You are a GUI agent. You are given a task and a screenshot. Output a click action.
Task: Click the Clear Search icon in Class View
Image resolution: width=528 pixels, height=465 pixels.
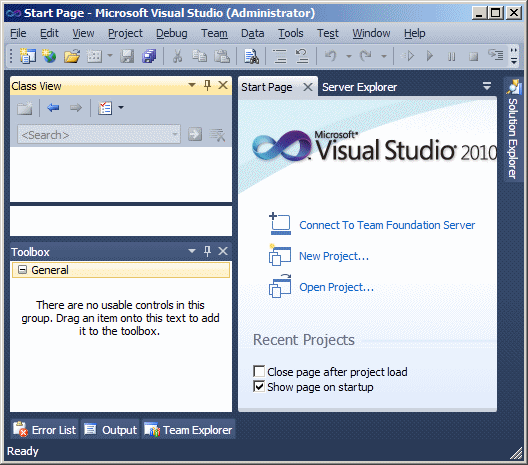(217, 135)
